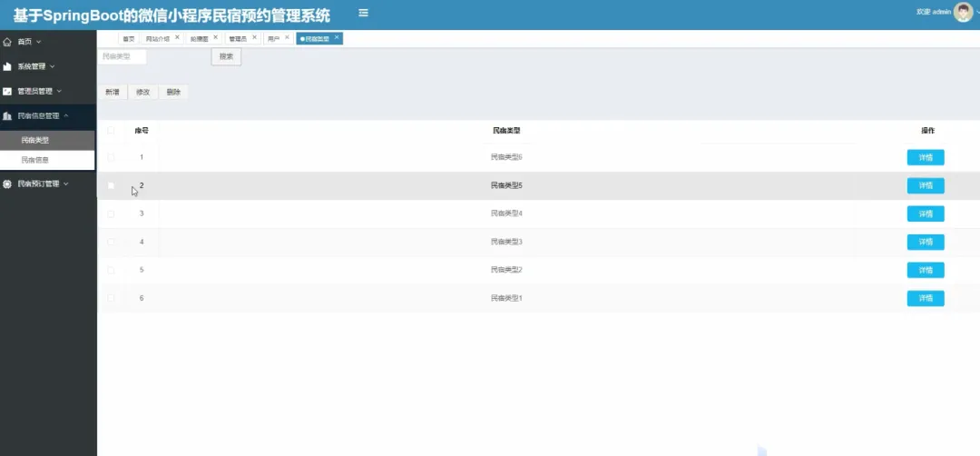Open the dropdown arrow beside admin avatar
The image size is (980, 456).
tap(977, 12)
